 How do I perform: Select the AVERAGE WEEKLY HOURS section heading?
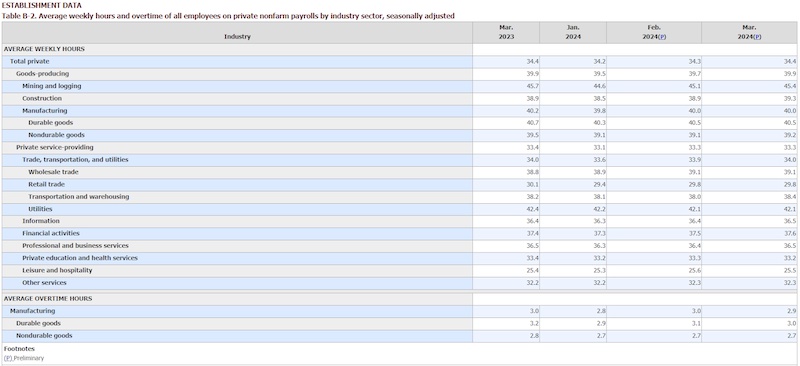(44, 49)
